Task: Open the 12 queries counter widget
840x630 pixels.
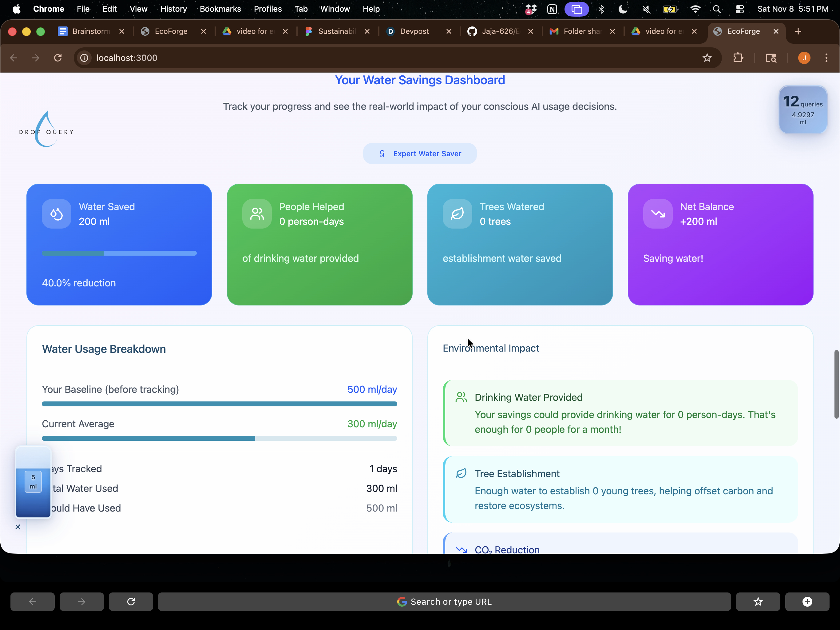Action: tap(803, 110)
